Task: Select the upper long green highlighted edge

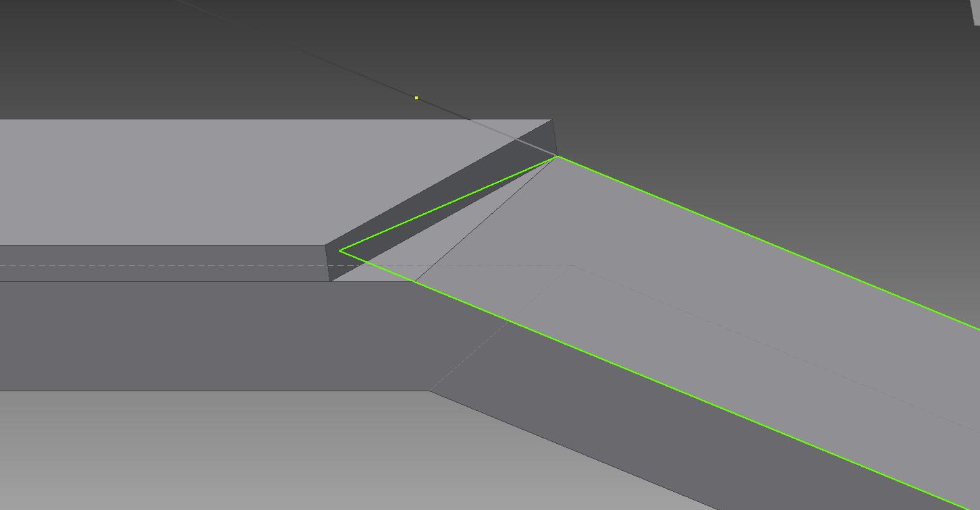Action: [763, 240]
